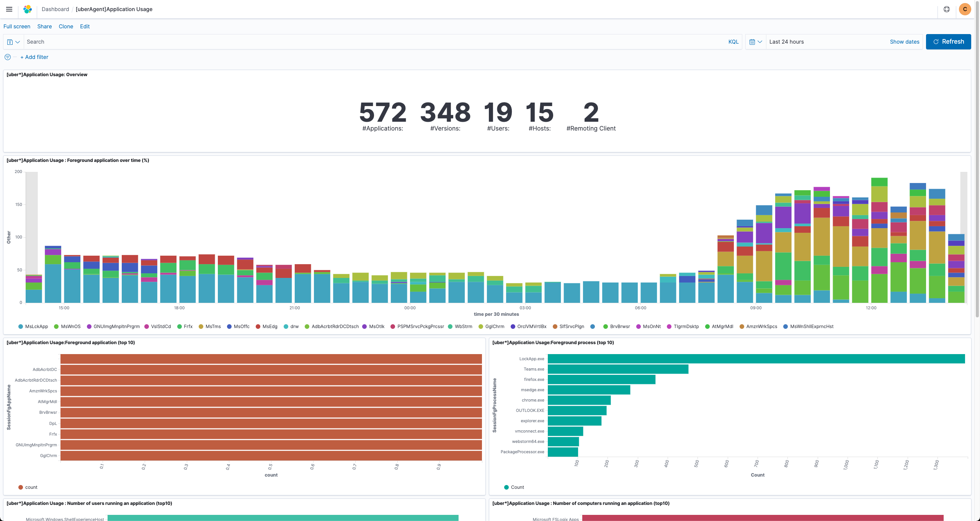Click the Elastic logo icon
The width and height of the screenshot is (980, 521).
click(x=28, y=9)
